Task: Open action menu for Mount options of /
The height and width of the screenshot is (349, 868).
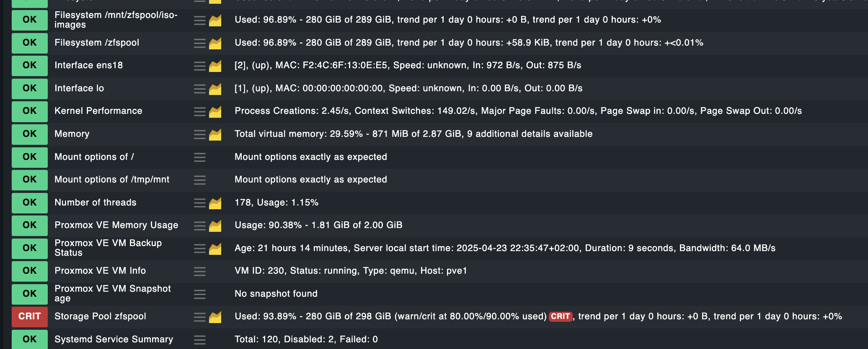Action: pyautogui.click(x=200, y=157)
